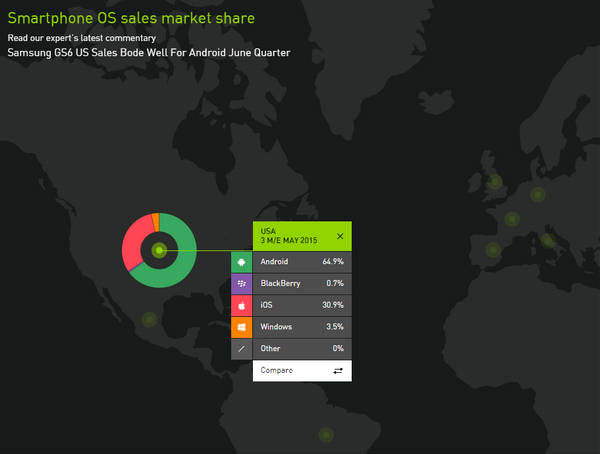Screen dimensions: 600x454
Task: Click the Compare button
Action: click(x=302, y=371)
